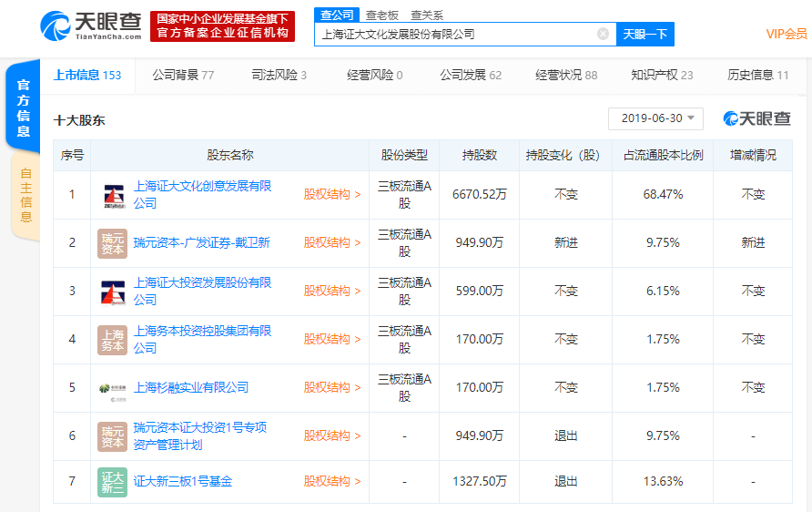This screenshot has width=812, height=512.
Task: Click the TianYanCha logo at top left
Action: pos(90,26)
